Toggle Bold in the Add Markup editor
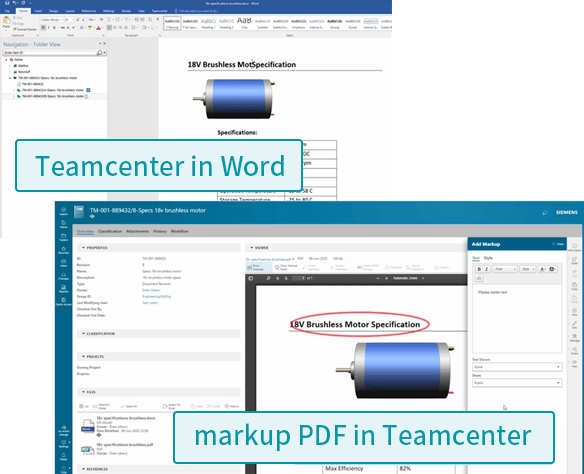The height and width of the screenshot is (474, 584). click(x=479, y=269)
